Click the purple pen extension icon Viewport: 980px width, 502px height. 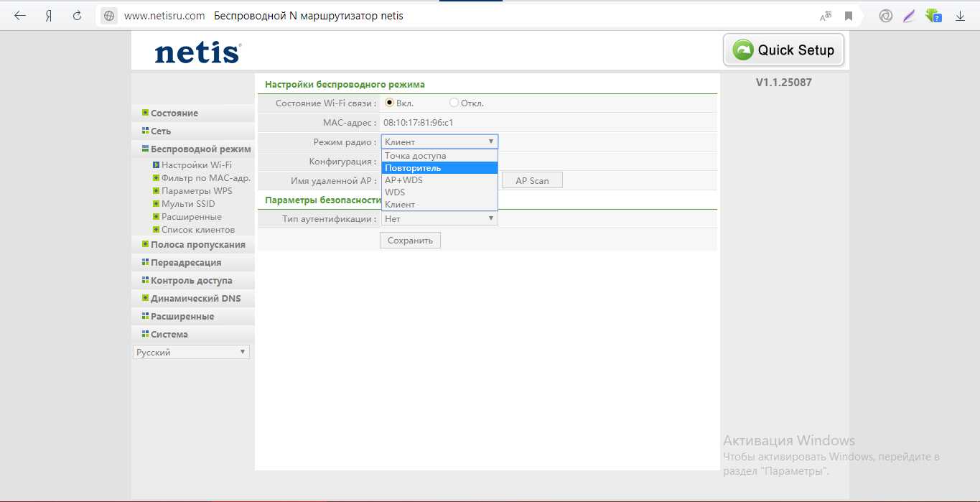tap(909, 15)
